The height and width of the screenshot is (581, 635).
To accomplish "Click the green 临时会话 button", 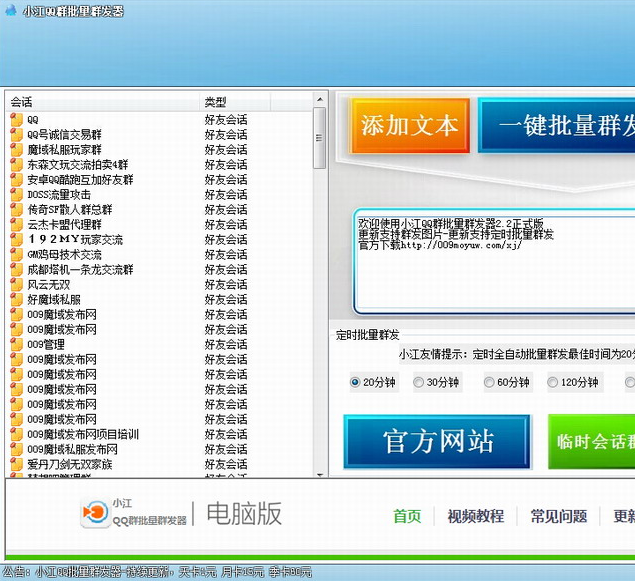I will point(592,442).
